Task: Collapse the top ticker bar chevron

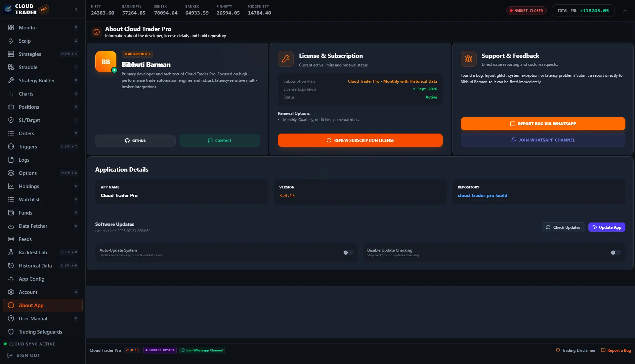Action: (x=624, y=11)
